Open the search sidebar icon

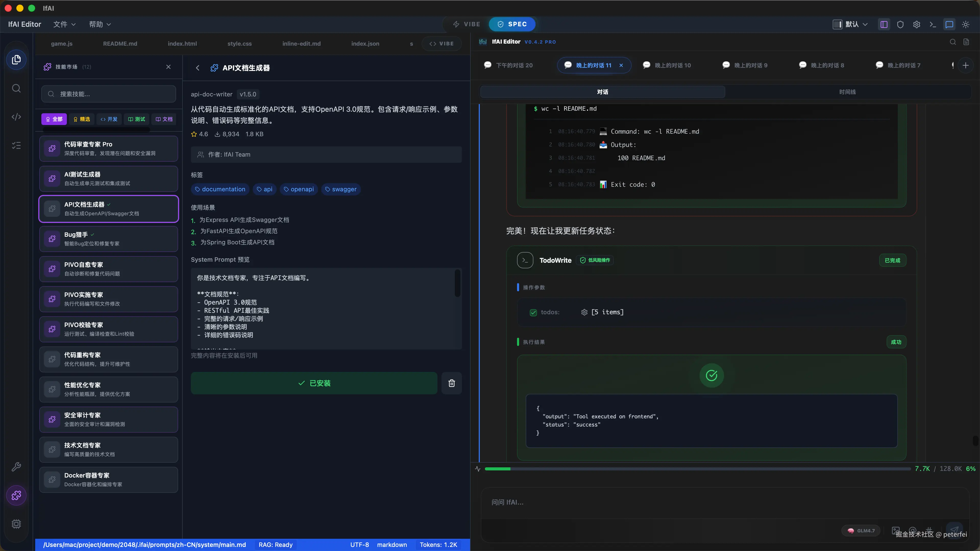pyautogui.click(x=16, y=88)
